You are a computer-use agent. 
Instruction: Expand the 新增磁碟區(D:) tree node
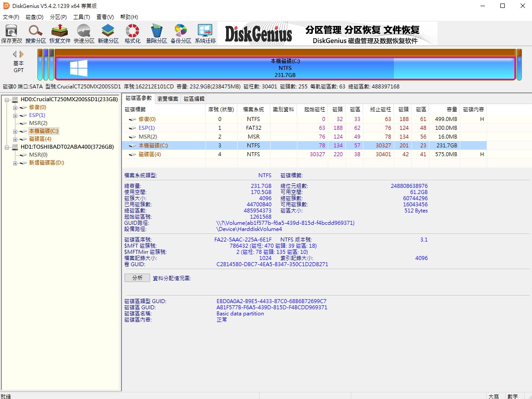pos(15,163)
